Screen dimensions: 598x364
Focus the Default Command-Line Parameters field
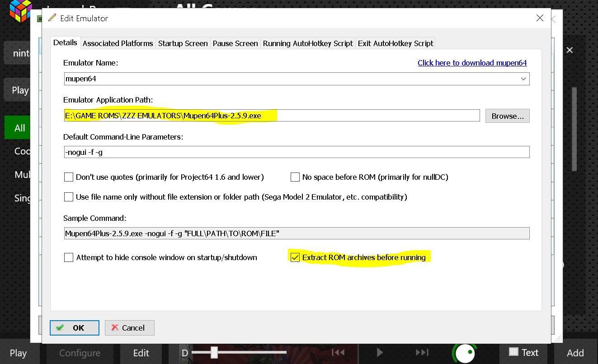297,152
